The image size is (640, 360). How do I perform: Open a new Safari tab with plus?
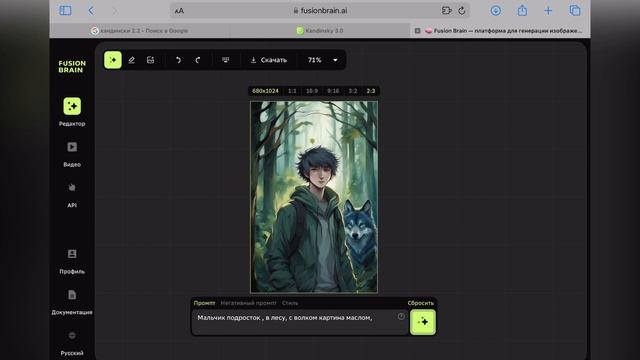pyautogui.click(x=548, y=11)
